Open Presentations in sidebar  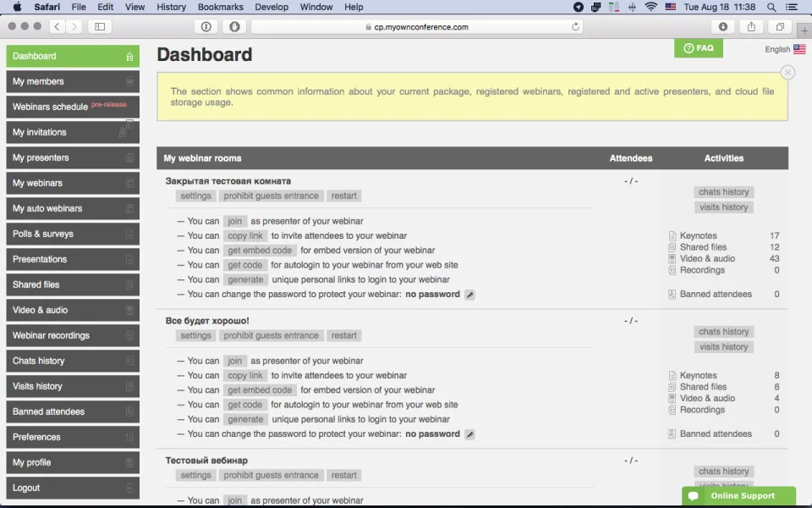coord(73,259)
